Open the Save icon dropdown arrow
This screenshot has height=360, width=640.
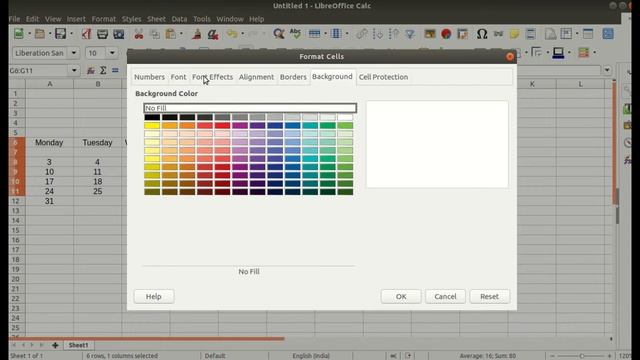click(71, 34)
